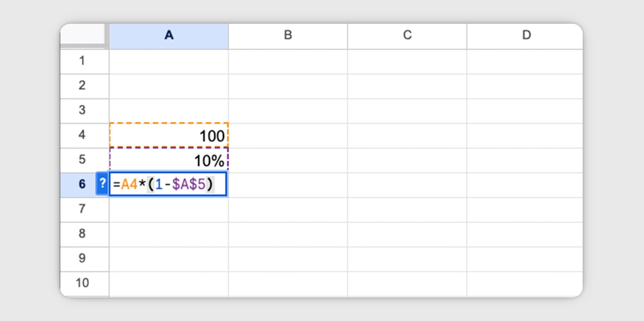Select column C header
The width and height of the screenshot is (644, 321).
click(x=407, y=35)
